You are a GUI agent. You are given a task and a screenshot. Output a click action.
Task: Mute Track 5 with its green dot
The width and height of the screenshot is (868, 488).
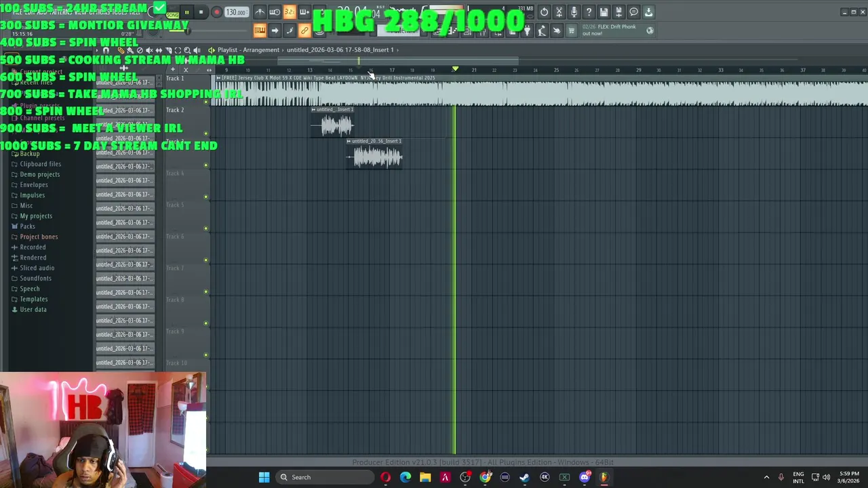206,228
